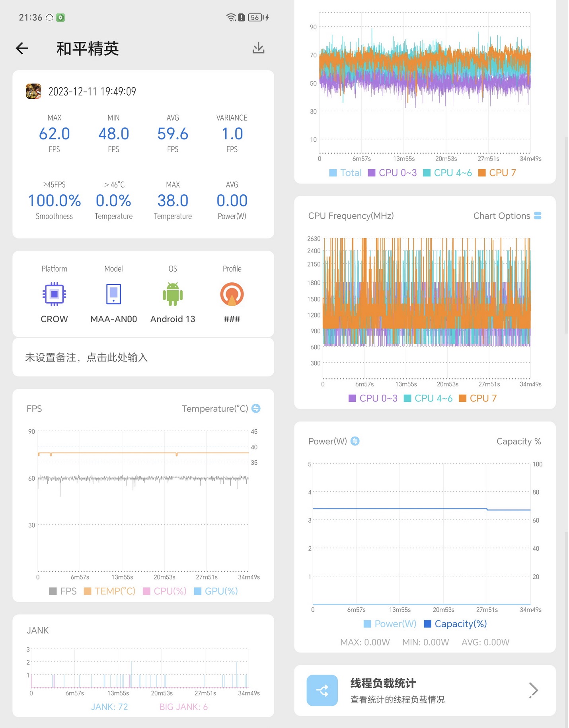Toggle Capacity(%) series in power legend
The width and height of the screenshot is (569, 728).
pos(455,624)
